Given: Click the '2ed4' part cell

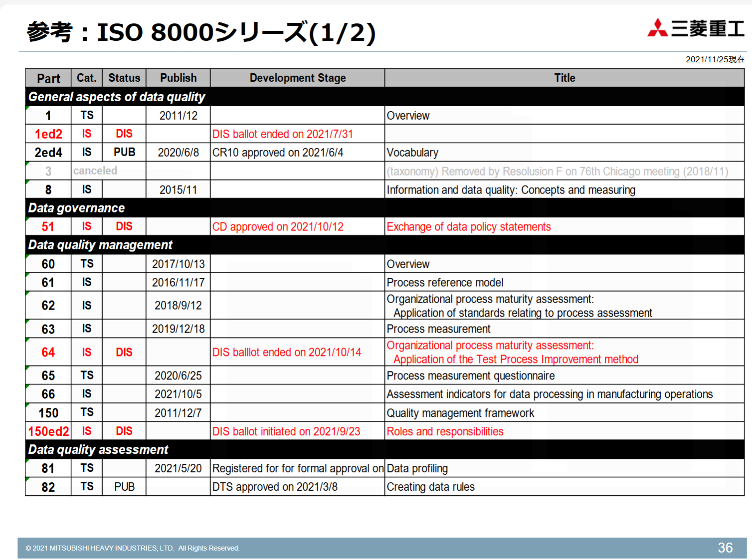Looking at the screenshot, I should pyautogui.click(x=48, y=153).
